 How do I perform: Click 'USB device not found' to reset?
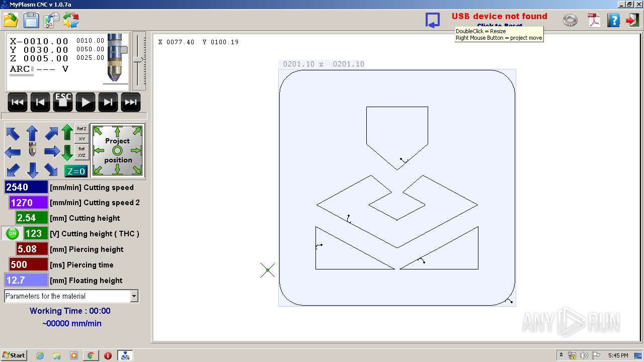tap(499, 17)
